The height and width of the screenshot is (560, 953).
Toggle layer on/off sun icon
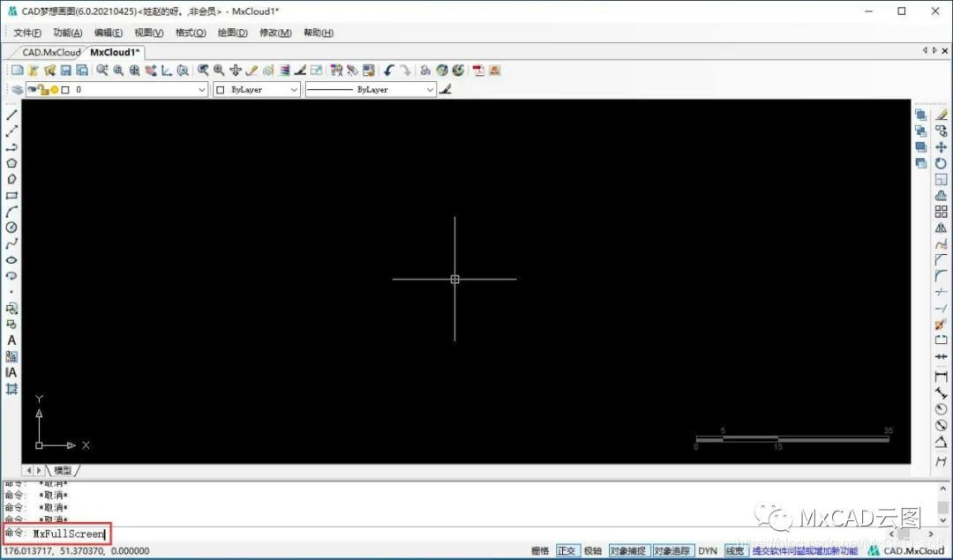click(x=54, y=90)
